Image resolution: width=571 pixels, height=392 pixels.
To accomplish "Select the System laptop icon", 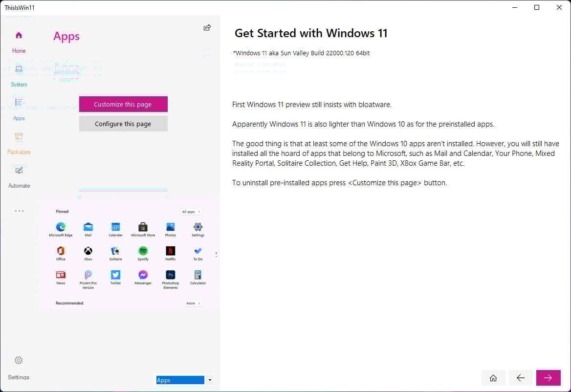I will 19,69.
